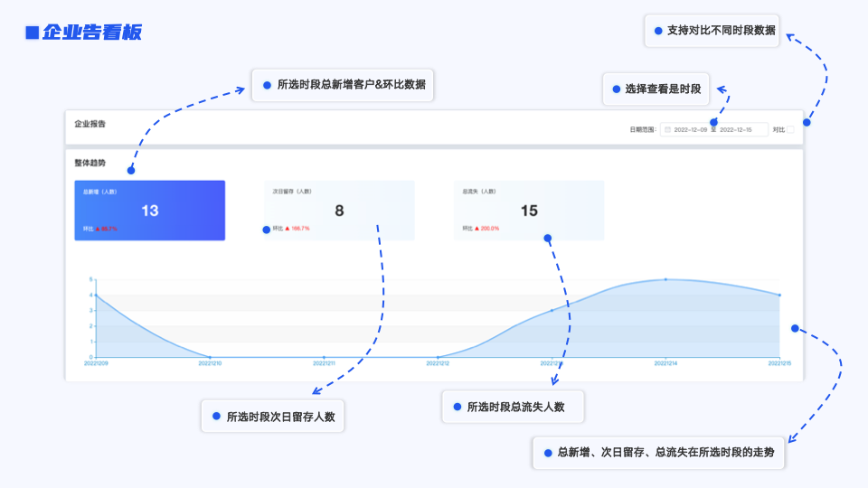Click chart end point at 20221215

[x=779, y=295]
